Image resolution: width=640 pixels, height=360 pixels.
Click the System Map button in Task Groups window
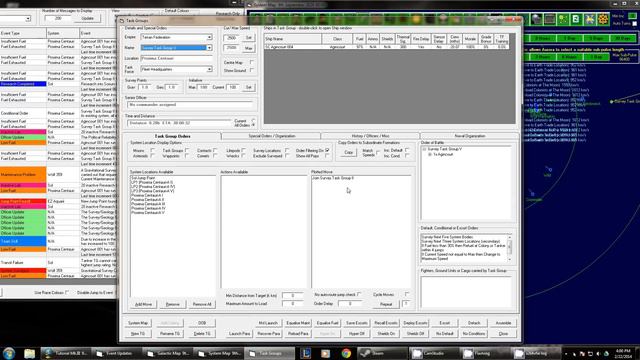(138, 323)
